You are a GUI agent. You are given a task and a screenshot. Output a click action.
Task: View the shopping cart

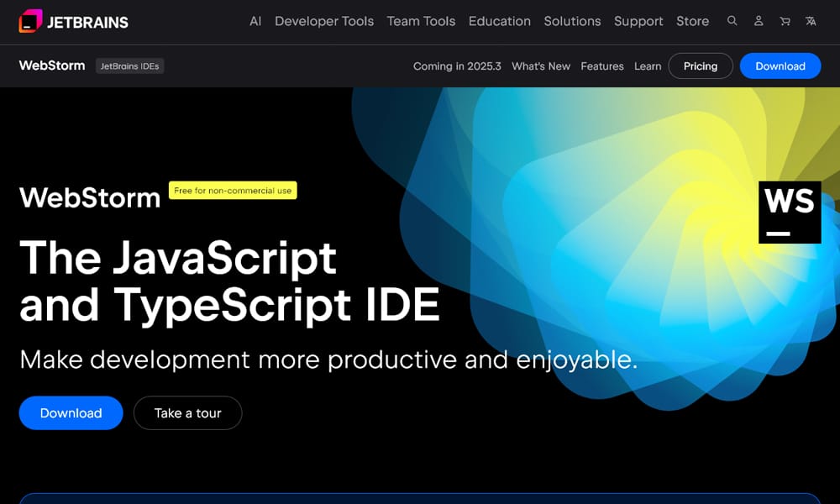[785, 21]
